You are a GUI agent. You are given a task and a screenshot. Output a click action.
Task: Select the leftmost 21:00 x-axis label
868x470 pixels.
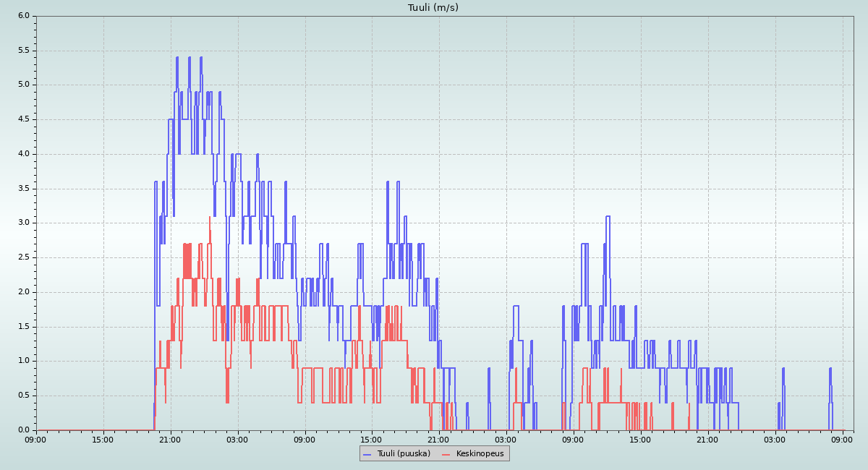[171, 439]
